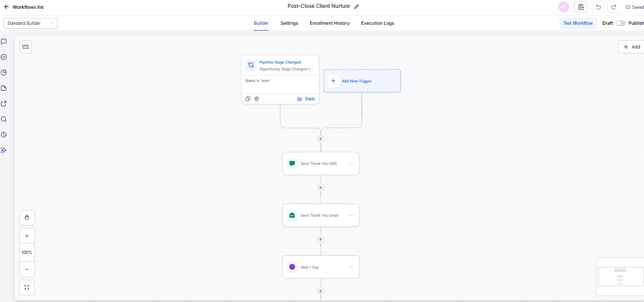Add a step below Wait 1 Day
The image size is (644, 302).
point(321,291)
